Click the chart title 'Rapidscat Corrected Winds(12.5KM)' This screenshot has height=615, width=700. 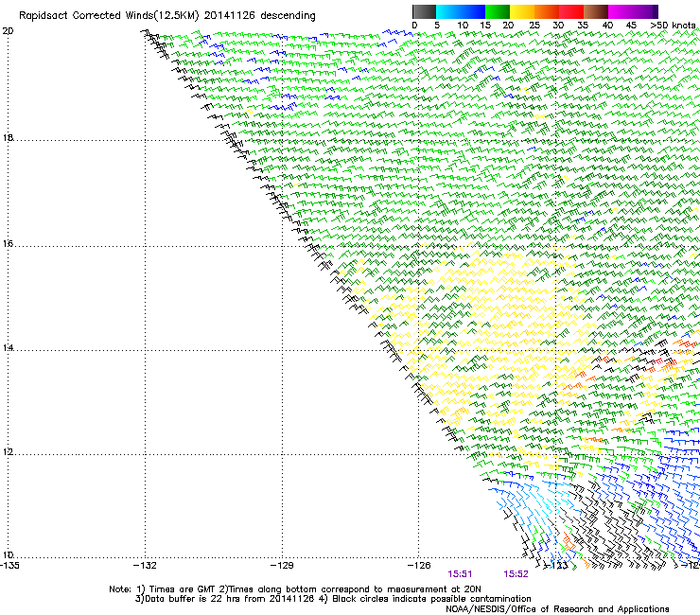(109, 16)
